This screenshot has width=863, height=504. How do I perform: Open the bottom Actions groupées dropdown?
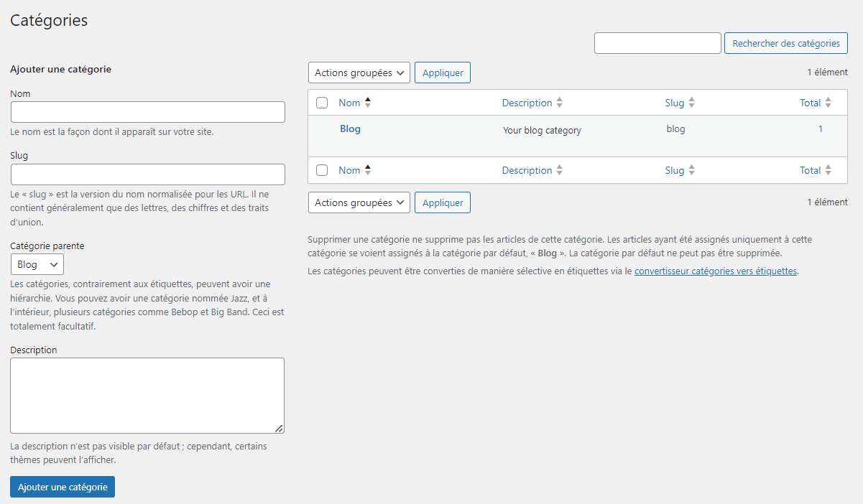[359, 202]
